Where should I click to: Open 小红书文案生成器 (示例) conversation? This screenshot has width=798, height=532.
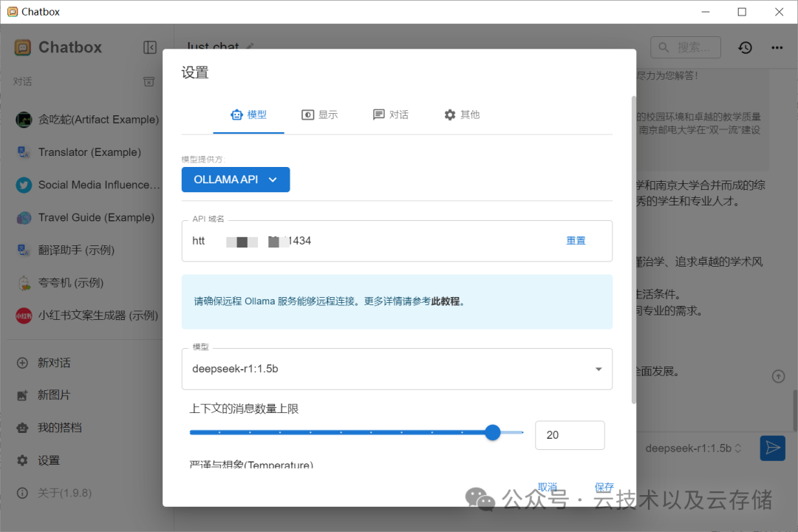(x=86, y=316)
